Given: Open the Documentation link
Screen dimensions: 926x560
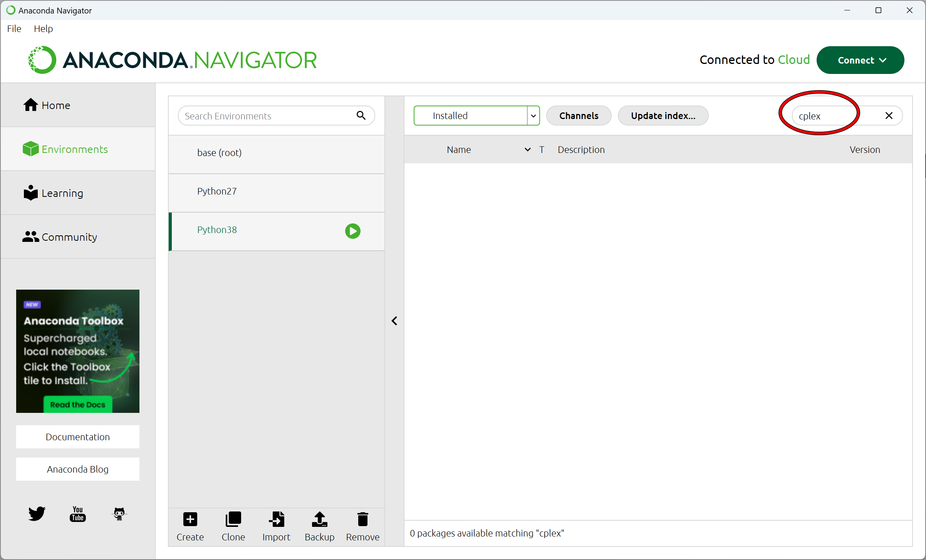Looking at the screenshot, I should 77,437.
